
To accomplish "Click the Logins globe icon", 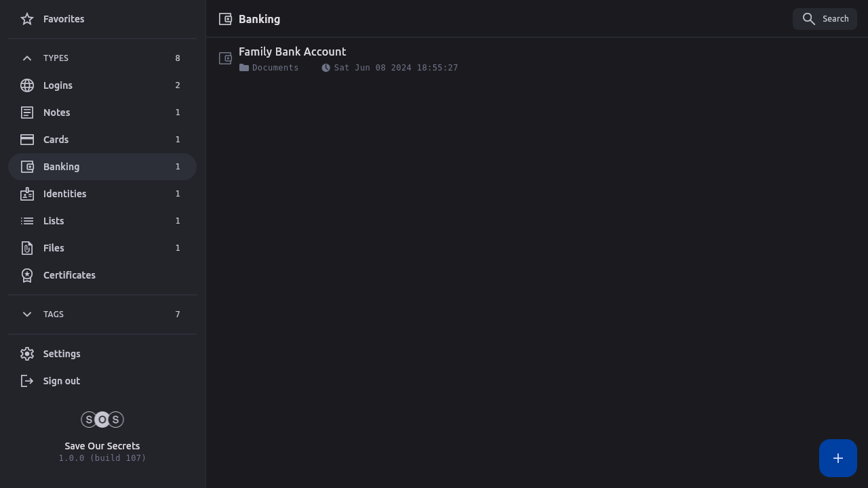I will click(x=27, y=85).
